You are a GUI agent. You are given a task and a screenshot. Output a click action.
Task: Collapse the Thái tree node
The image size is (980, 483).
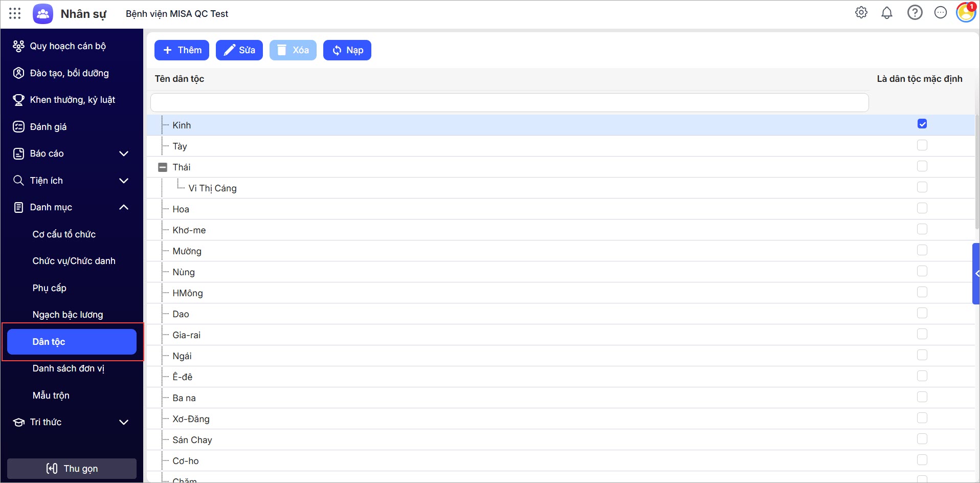coord(163,167)
